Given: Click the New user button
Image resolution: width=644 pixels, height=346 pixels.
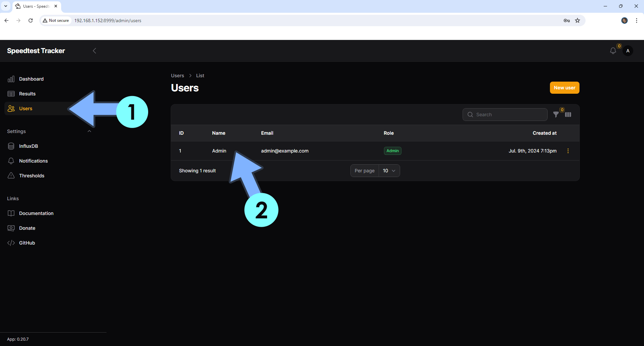Looking at the screenshot, I should pos(564,88).
